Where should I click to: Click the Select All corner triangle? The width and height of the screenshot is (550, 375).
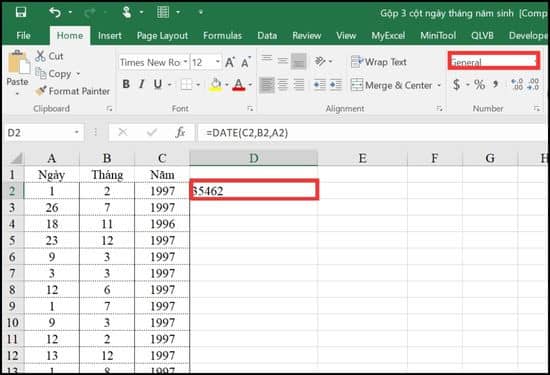point(15,159)
